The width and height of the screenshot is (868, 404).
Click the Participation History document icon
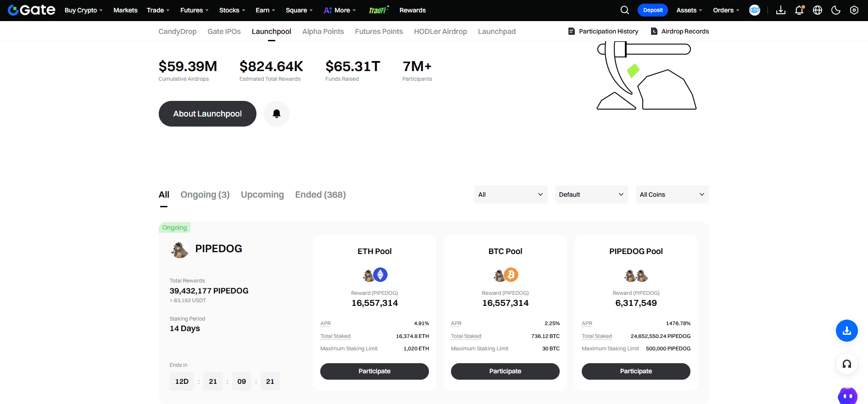(572, 31)
